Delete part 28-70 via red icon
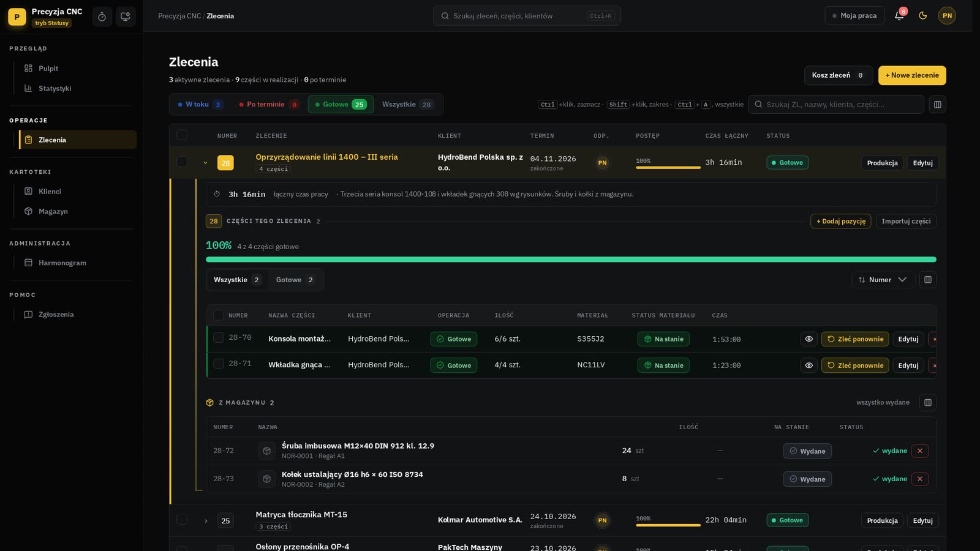The width and height of the screenshot is (980, 551). point(933,339)
